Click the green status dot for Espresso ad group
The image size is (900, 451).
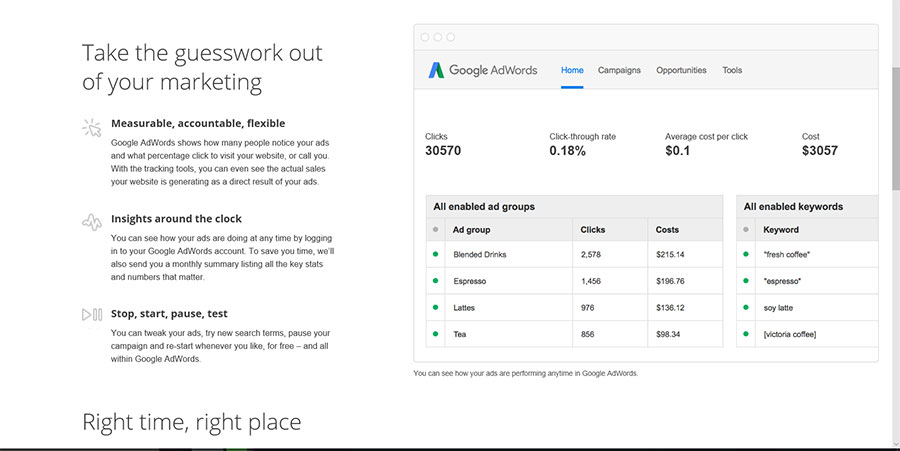tap(435, 281)
